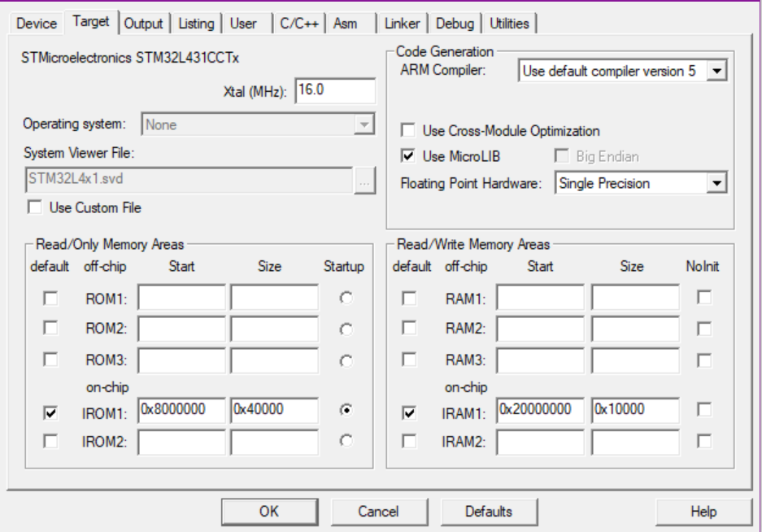This screenshot has height=532, width=762.
Task: Check the IROM2 default checkbox
Action: tap(50, 442)
